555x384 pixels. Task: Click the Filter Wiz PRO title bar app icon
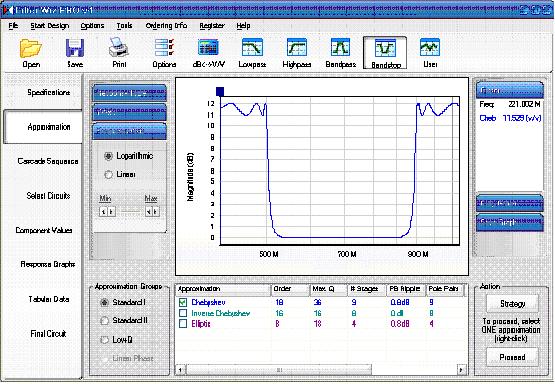[x=8, y=10]
